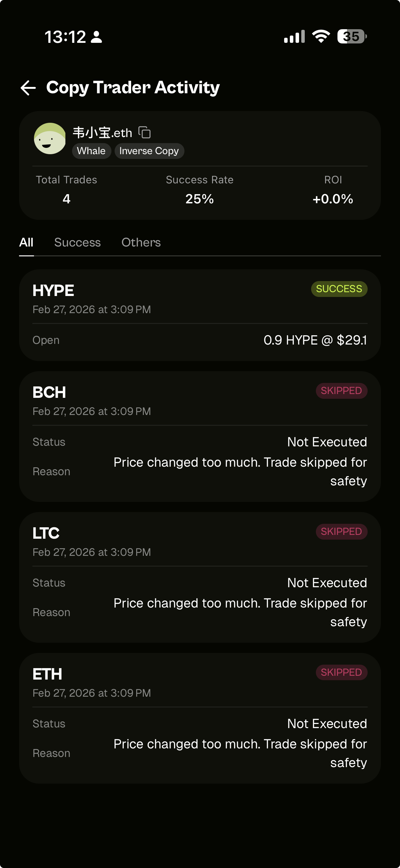Open the HYPE trade card

200,315
